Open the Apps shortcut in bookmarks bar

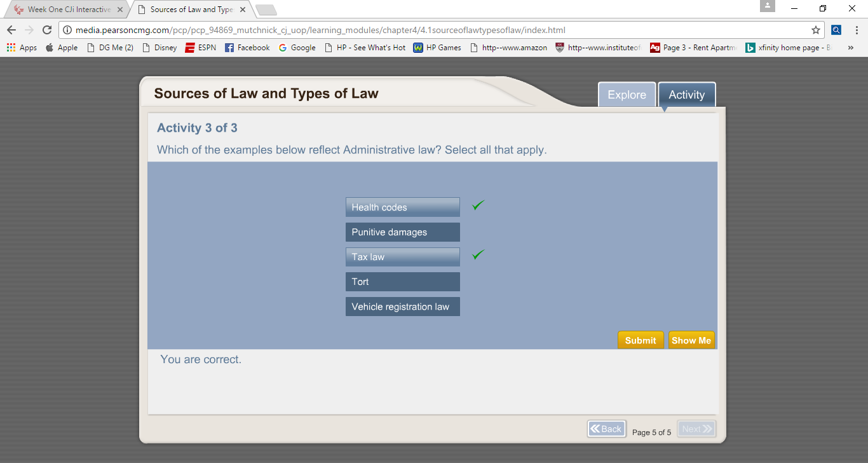pyautogui.click(x=22, y=48)
